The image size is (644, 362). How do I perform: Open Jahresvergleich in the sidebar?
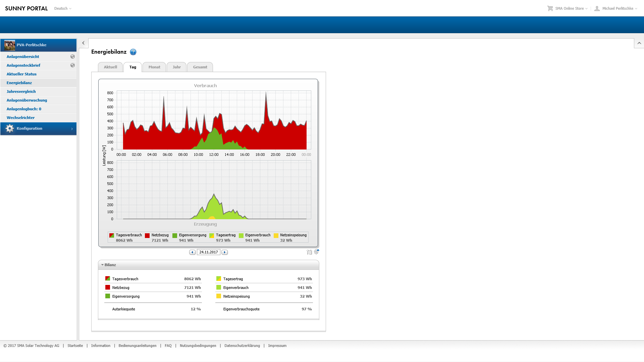[x=21, y=92]
